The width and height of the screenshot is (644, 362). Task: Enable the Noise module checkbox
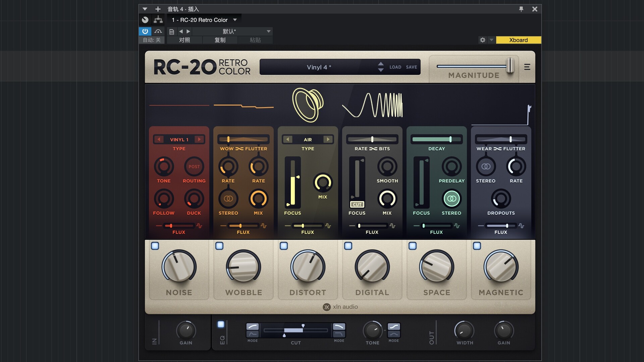[x=155, y=246]
